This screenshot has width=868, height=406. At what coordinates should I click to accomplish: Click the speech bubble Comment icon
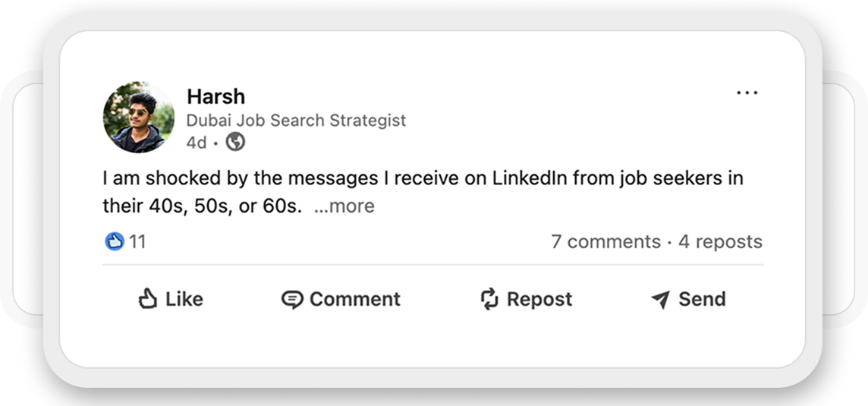[292, 300]
